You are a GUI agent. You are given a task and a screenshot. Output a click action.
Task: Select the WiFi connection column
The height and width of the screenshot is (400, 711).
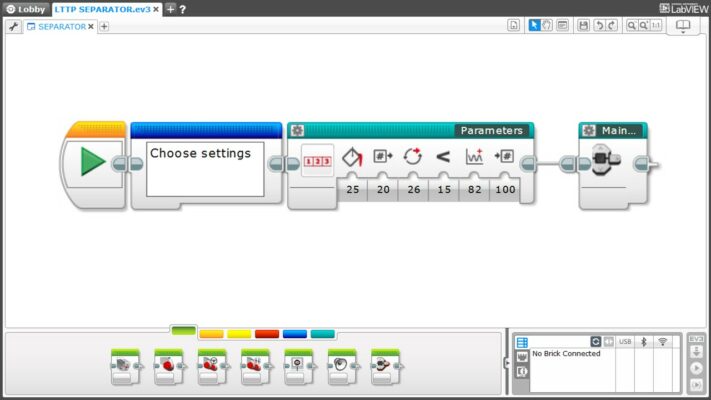(x=662, y=342)
